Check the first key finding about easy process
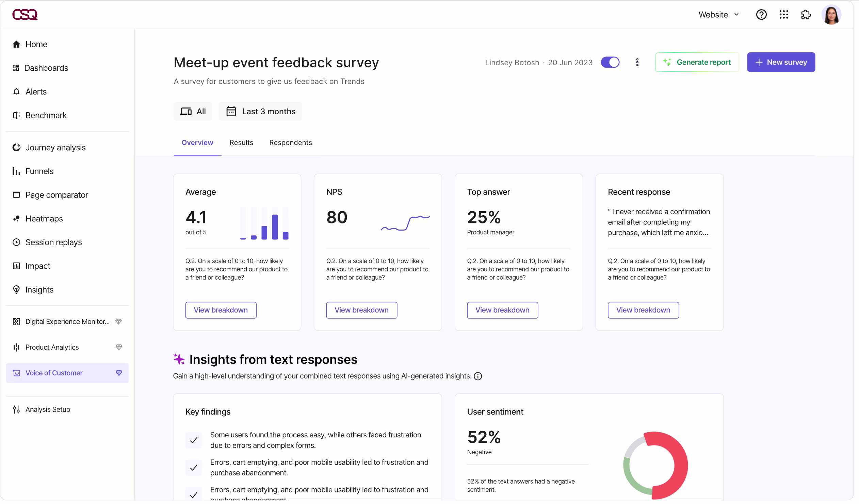Viewport: 859px width, 504px height. (194, 440)
